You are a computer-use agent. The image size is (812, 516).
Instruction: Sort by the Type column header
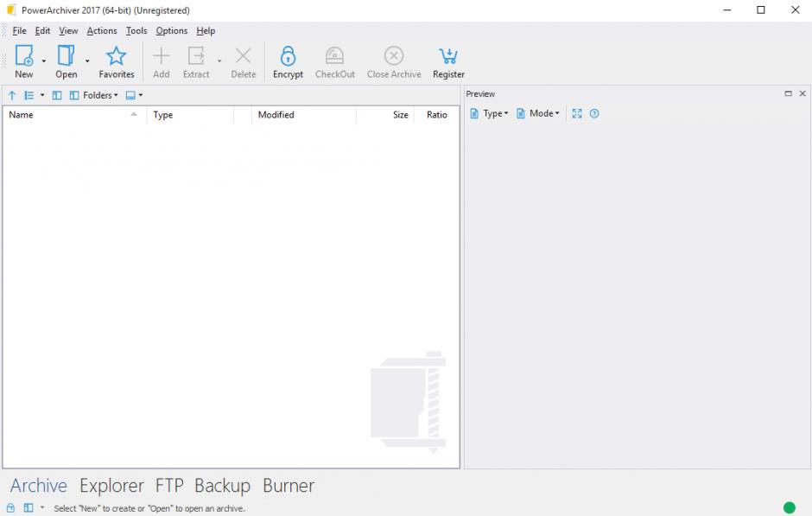(190, 115)
